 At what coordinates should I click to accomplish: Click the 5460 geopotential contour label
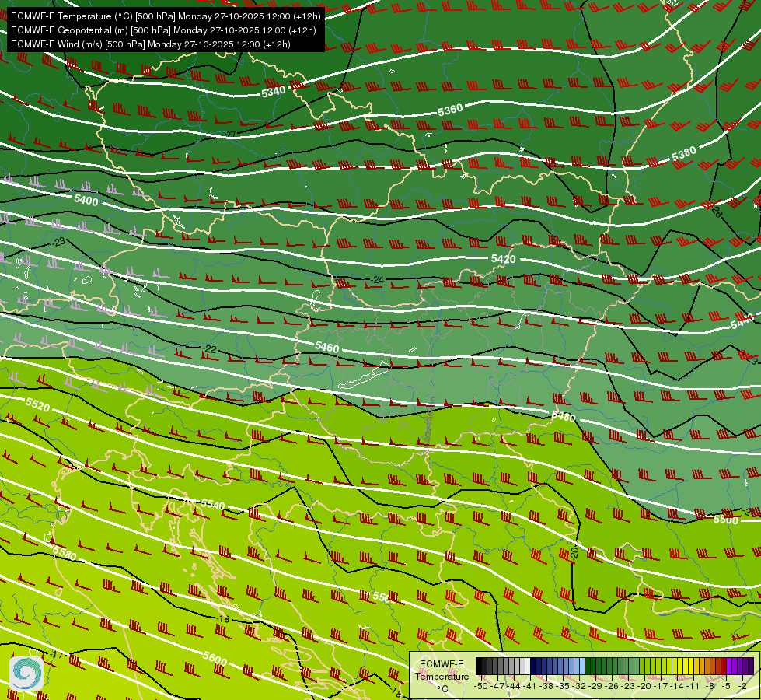tap(327, 347)
